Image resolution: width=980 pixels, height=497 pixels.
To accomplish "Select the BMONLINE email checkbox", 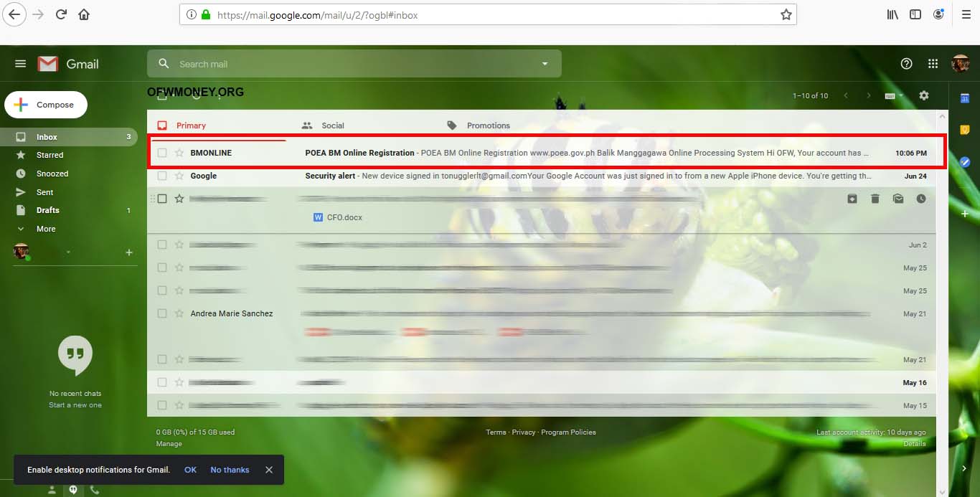I will (162, 152).
